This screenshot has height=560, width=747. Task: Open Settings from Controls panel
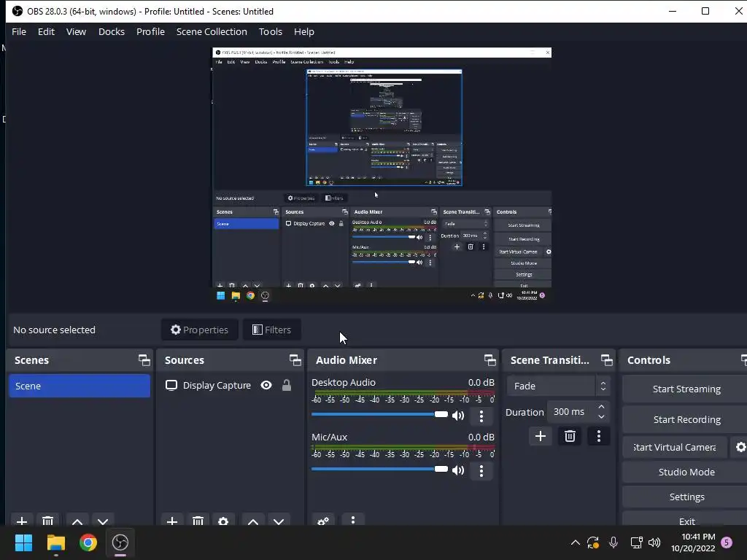[686, 497]
